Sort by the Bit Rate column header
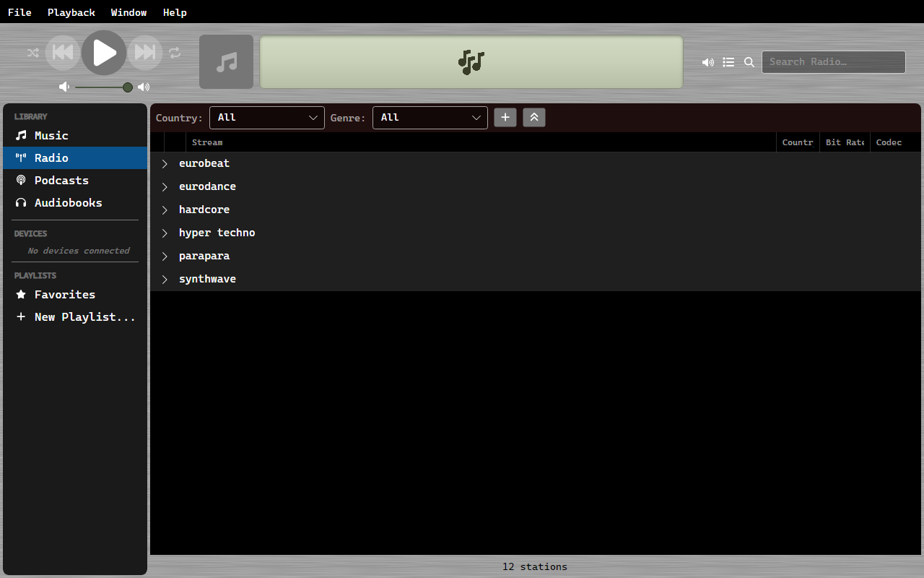The height and width of the screenshot is (578, 924). (x=845, y=142)
